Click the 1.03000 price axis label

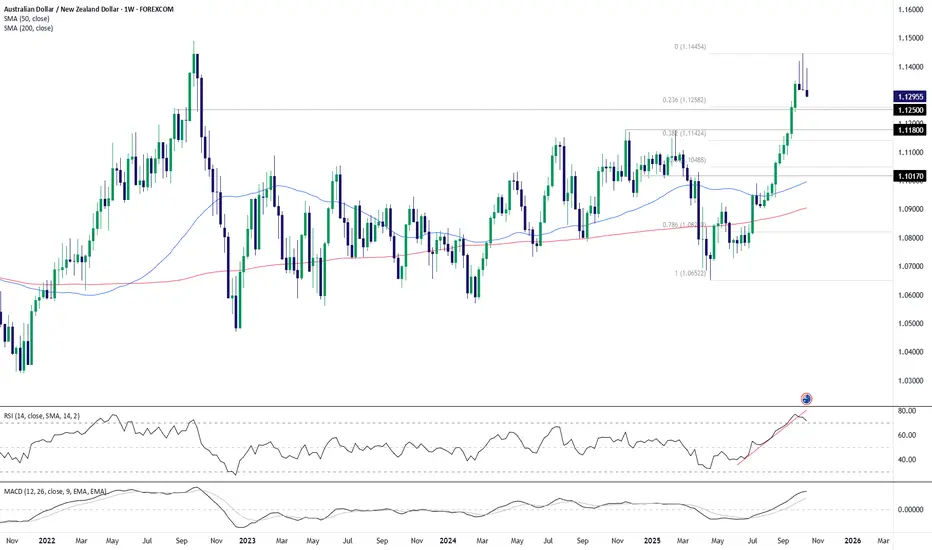point(911,381)
